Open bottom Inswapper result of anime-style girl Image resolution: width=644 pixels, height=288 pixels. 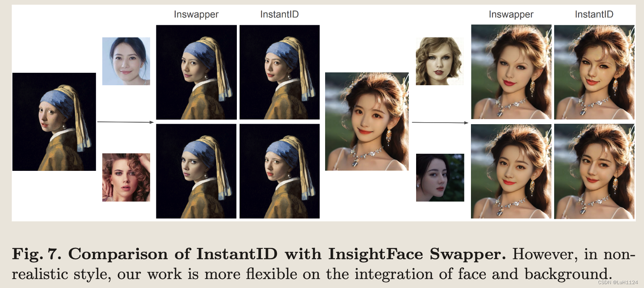point(511,171)
